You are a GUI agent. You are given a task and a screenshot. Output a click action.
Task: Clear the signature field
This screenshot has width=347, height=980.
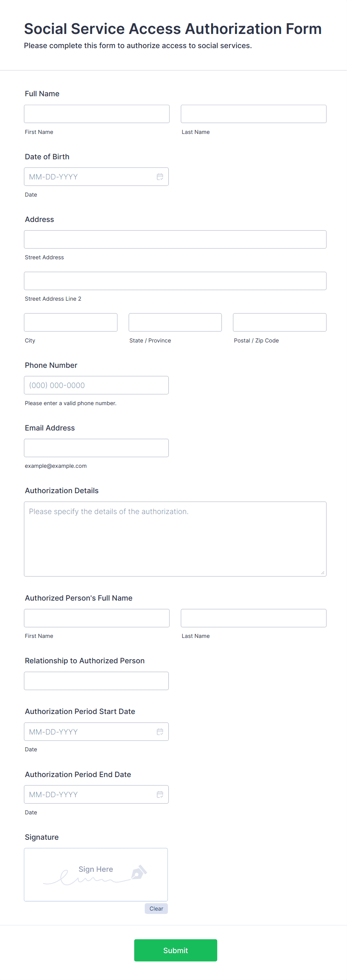point(156,908)
